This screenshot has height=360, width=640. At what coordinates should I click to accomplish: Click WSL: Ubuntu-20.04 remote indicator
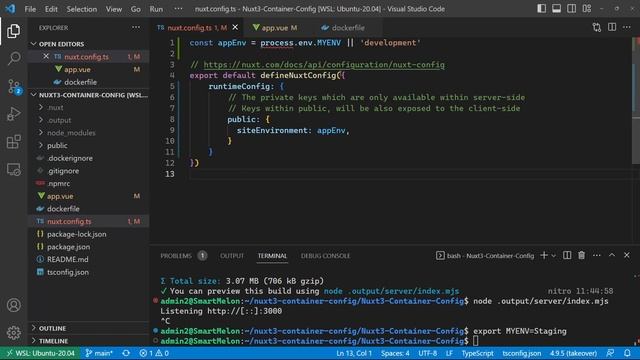click(41, 353)
